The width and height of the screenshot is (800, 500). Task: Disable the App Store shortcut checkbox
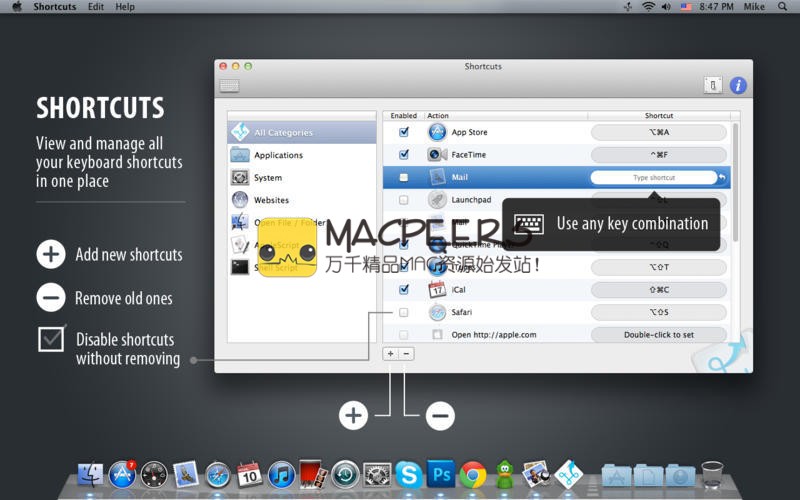[404, 132]
